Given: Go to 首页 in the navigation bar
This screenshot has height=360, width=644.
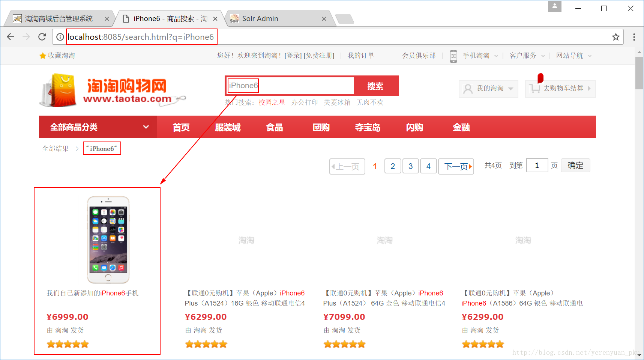Looking at the screenshot, I should (x=181, y=127).
